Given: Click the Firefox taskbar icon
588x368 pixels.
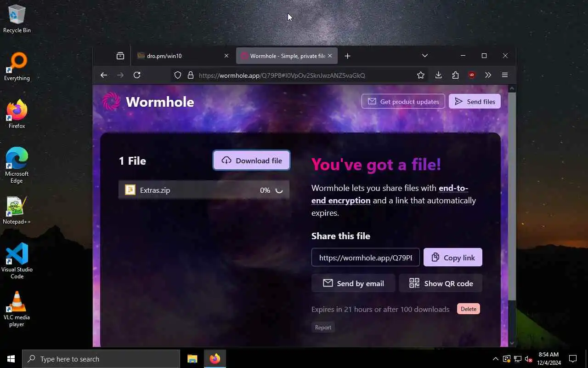Looking at the screenshot, I should click(x=215, y=359).
